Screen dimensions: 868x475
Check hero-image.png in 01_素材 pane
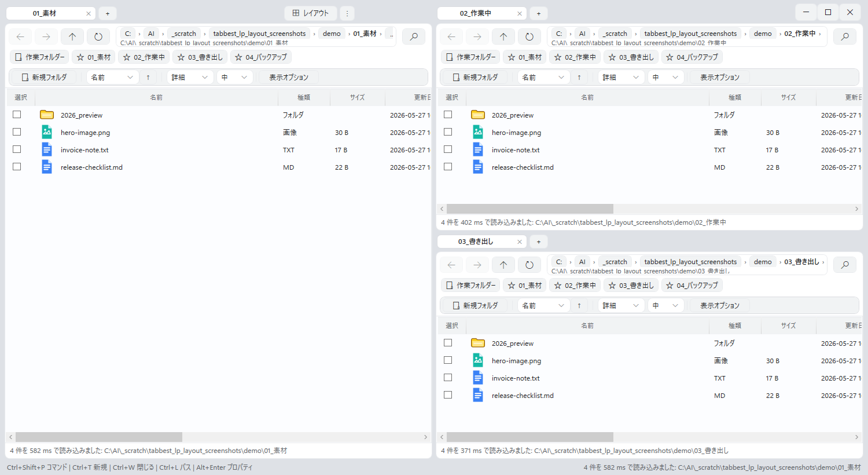pyautogui.click(x=17, y=132)
